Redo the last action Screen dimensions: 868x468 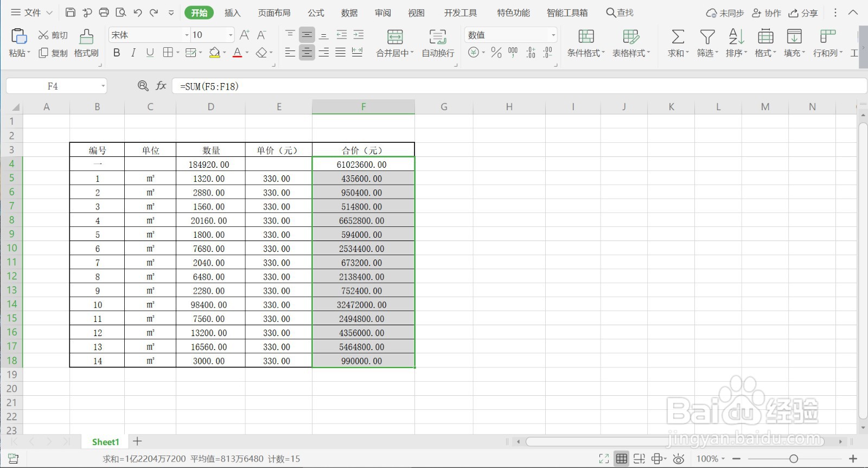pos(154,12)
